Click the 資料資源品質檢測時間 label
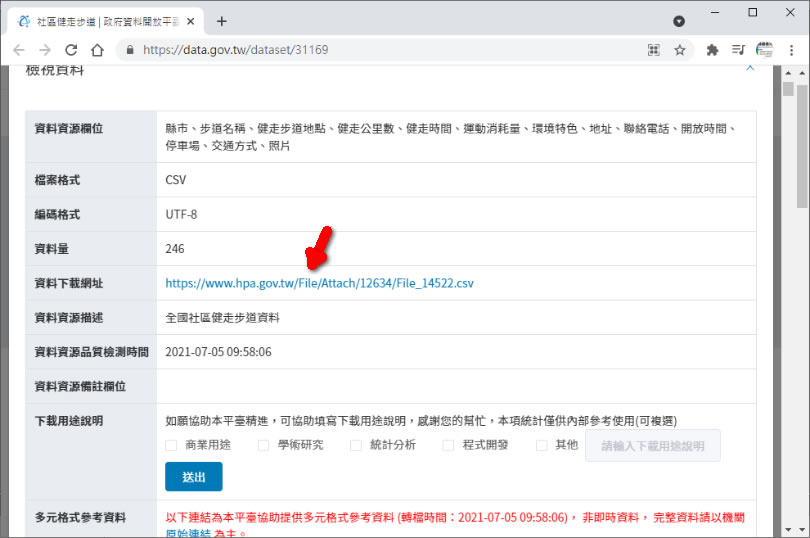This screenshot has height=538, width=810. coord(91,352)
